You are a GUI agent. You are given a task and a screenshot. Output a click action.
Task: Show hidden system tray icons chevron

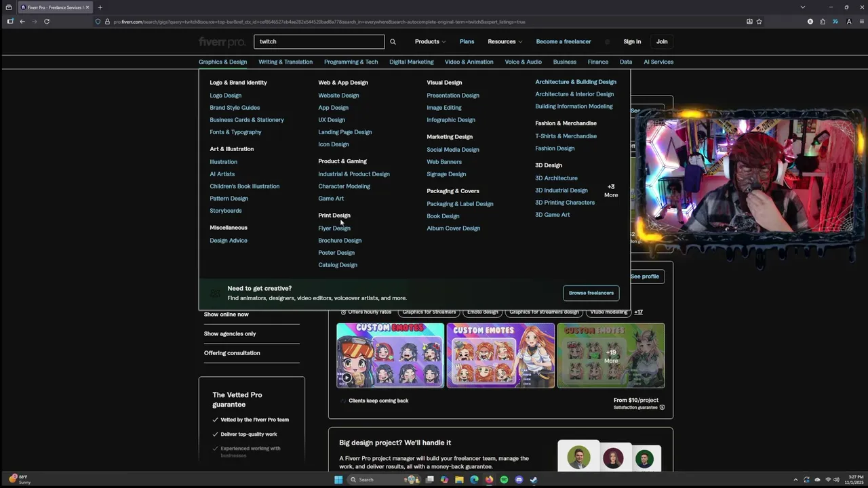[795, 480]
